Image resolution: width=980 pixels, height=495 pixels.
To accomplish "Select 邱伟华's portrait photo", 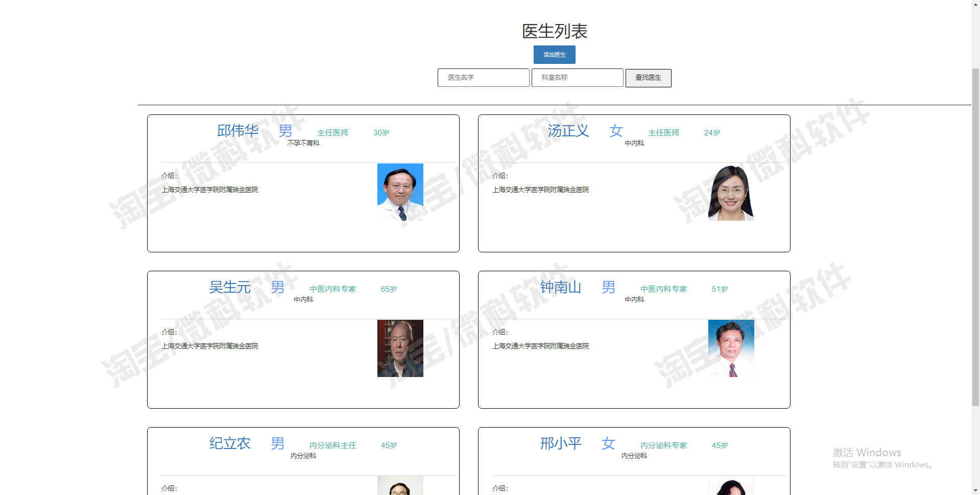I will (x=400, y=192).
